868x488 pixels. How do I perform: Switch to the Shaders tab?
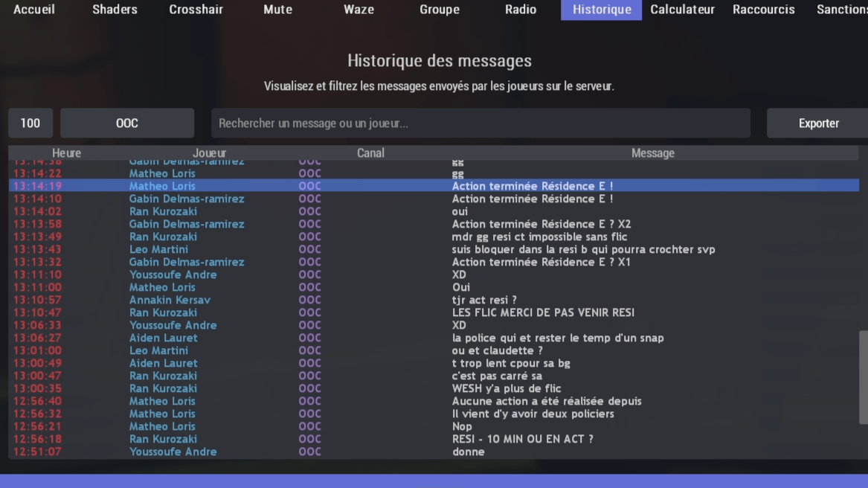pyautogui.click(x=115, y=10)
